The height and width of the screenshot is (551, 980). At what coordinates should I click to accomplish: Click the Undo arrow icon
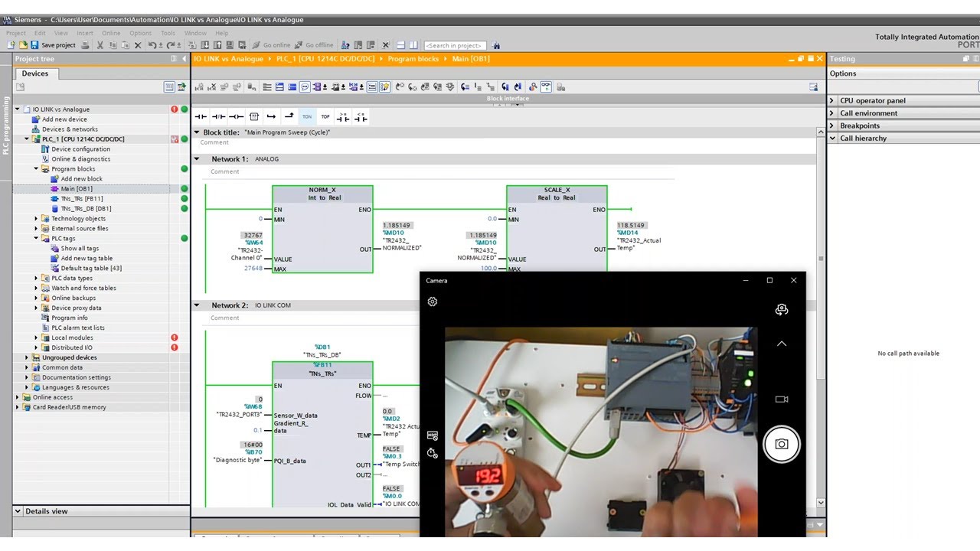point(152,45)
